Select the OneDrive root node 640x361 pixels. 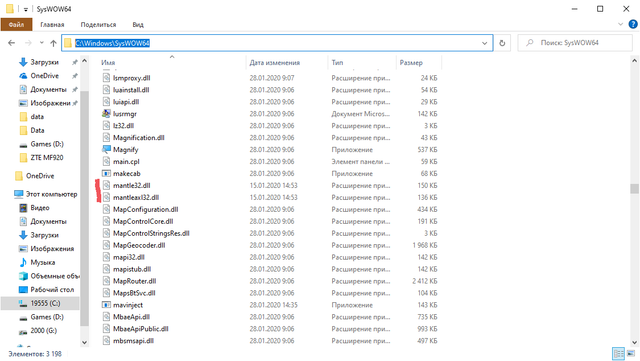pos(40,176)
